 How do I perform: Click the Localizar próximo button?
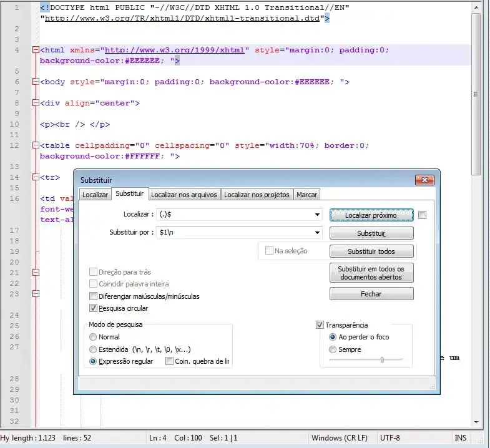pos(371,215)
